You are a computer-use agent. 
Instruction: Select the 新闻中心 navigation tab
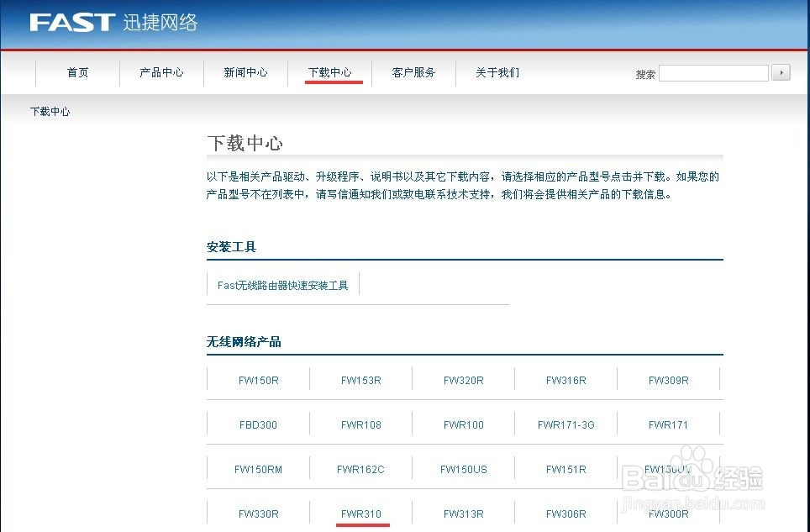click(245, 72)
